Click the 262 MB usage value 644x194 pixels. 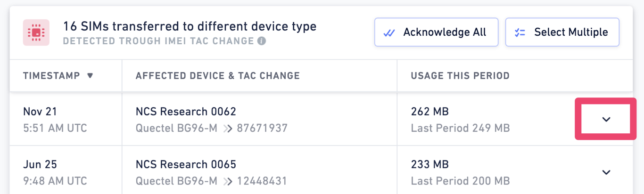(x=430, y=112)
